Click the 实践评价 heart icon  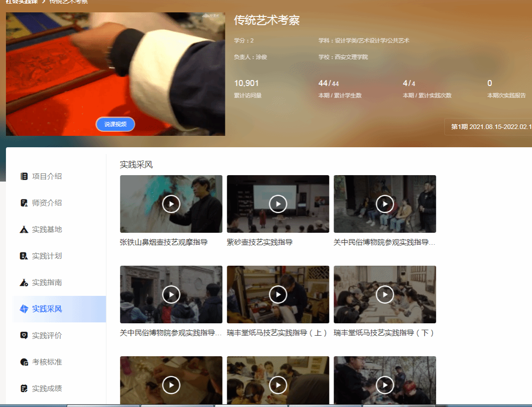[x=24, y=336]
